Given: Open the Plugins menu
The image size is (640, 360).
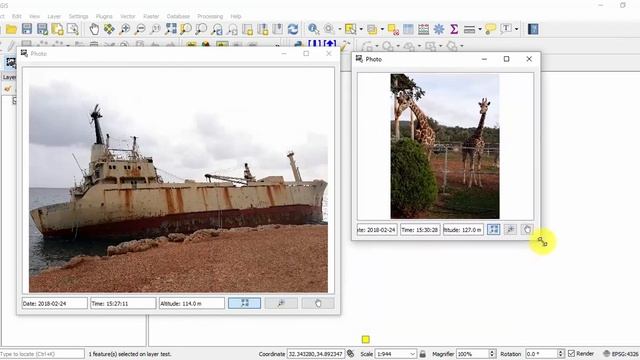Looking at the screenshot, I should click(x=104, y=16).
